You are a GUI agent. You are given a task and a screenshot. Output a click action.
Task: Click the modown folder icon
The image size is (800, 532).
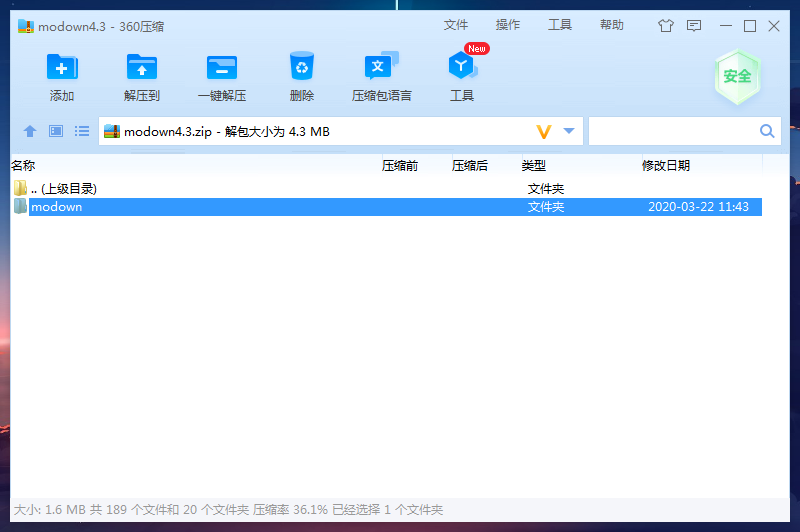20,206
